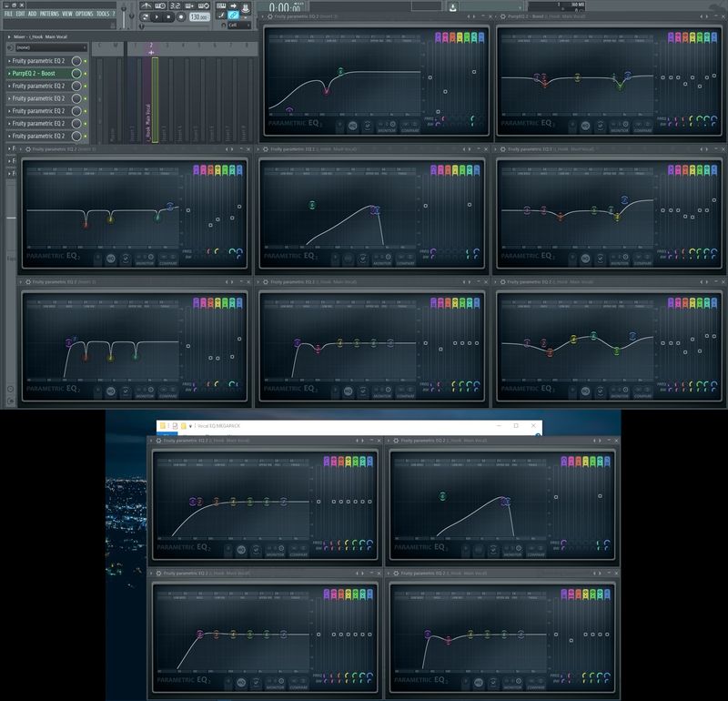Click the MONITOR button in the PurrpEQ 2 - Boost window
Screen dimensions: 728x701
point(620,129)
